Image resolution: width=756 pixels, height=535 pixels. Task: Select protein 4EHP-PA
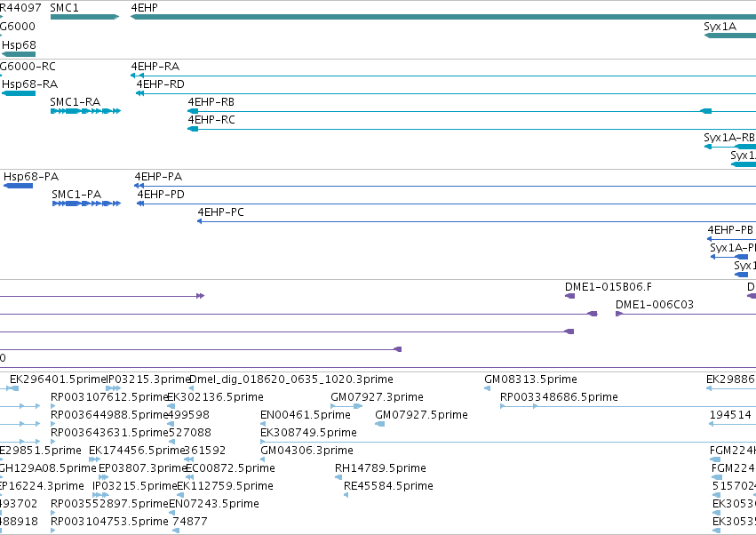pyautogui.click(x=445, y=186)
